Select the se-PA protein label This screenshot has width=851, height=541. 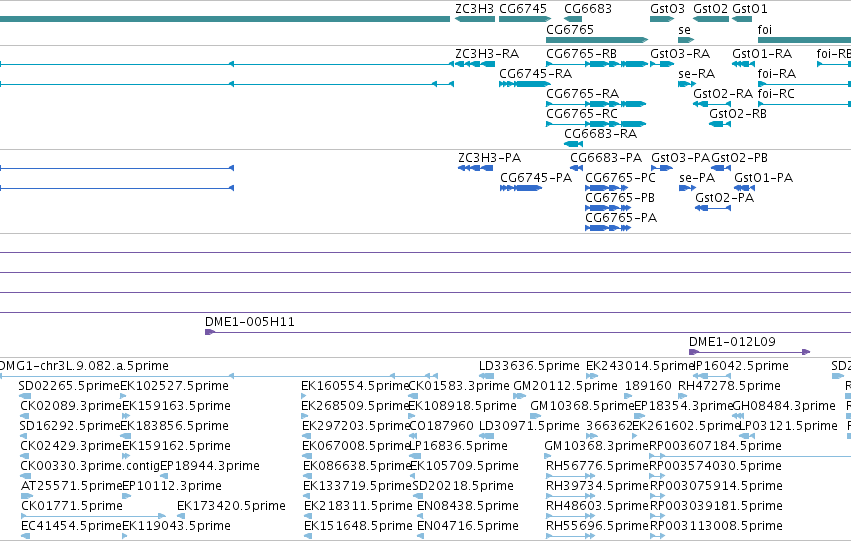click(x=697, y=178)
